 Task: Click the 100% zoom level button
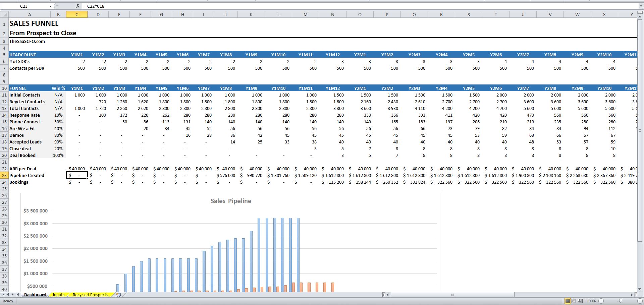click(591, 301)
